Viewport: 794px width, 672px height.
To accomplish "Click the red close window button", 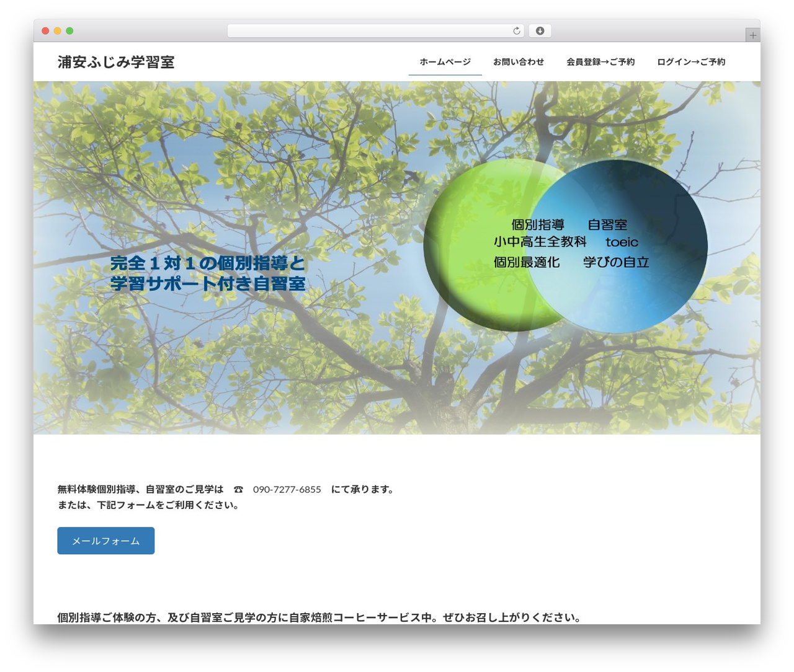I will coord(45,31).
